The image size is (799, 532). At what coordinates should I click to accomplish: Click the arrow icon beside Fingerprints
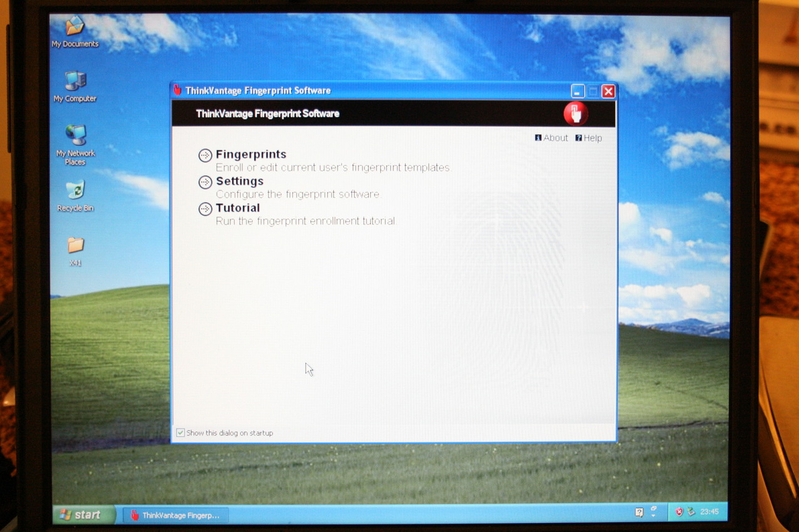point(205,155)
